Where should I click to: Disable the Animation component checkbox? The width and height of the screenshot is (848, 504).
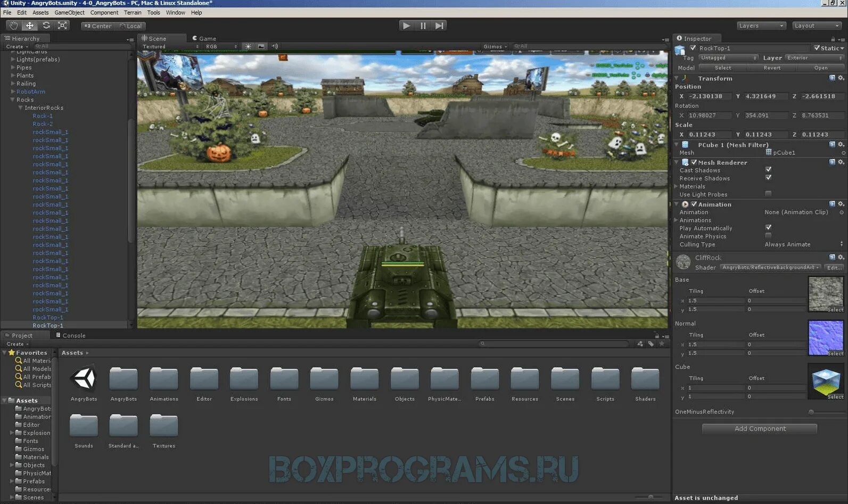694,204
